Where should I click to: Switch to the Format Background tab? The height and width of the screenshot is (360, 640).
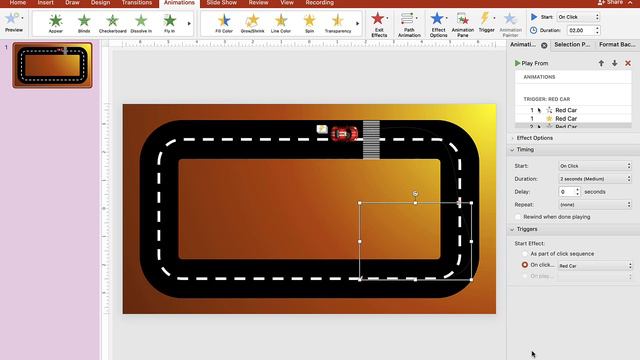tap(617, 44)
